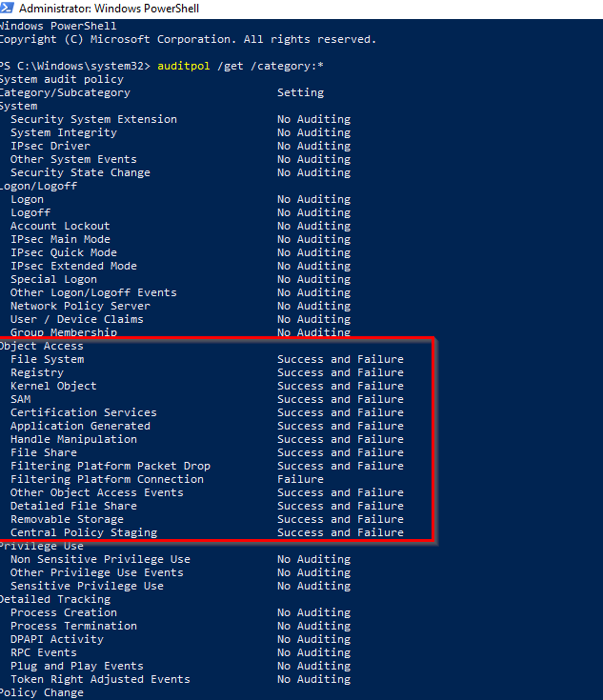Screen dimensions: 603x700
Task: Click the 'Filtering Platform Packet Drop' row label
Action: pyautogui.click(x=111, y=466)
